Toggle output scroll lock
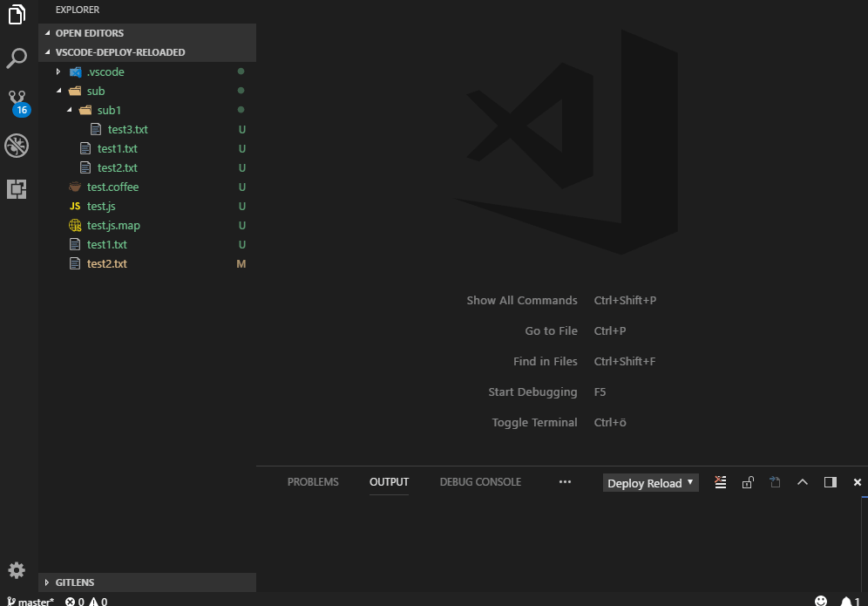This screenshot has width=868, height=606. (748, 482)
